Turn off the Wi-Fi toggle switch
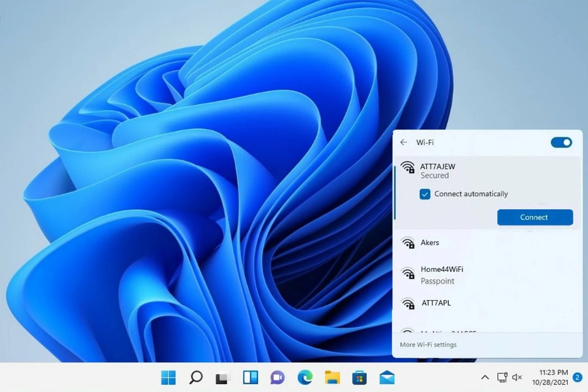This screenshot has height=392, width=588. click(x=561, y=142)
